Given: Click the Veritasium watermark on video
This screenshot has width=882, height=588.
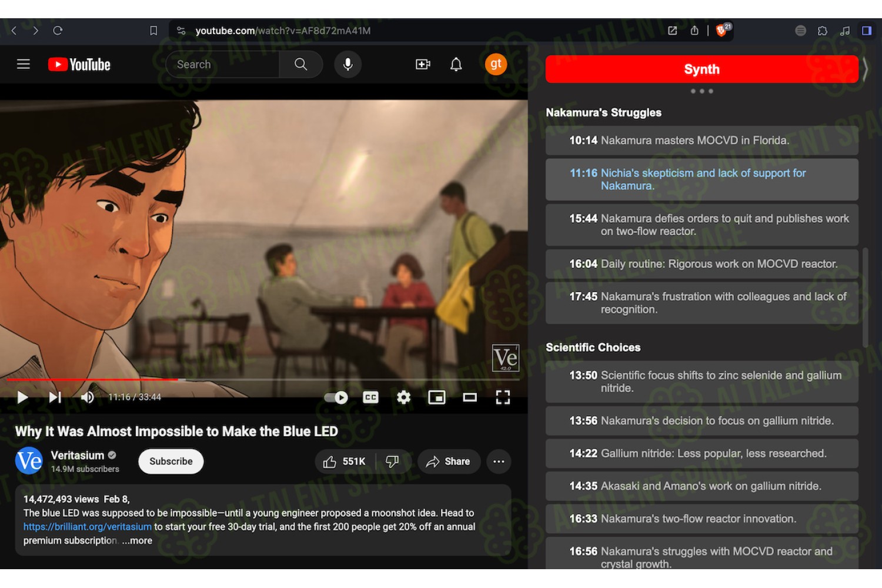Looking at the screenshot, I should pyautogui.click(x=506, y=358).
